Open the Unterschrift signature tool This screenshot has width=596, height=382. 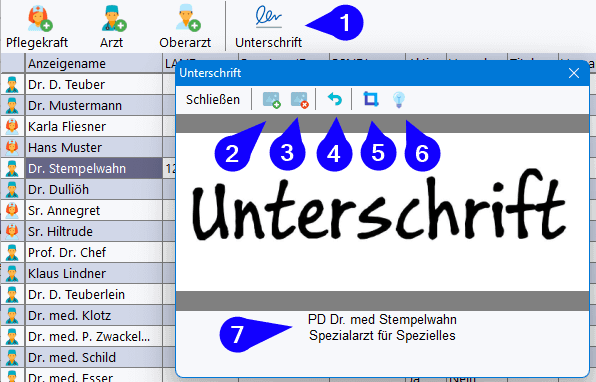pos(268,27)
